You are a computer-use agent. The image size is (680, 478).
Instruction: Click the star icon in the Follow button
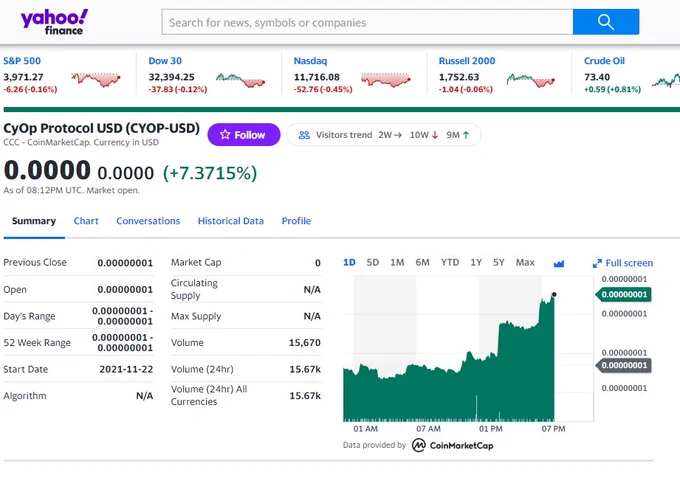pyautogui.click(x=225, y=134)
